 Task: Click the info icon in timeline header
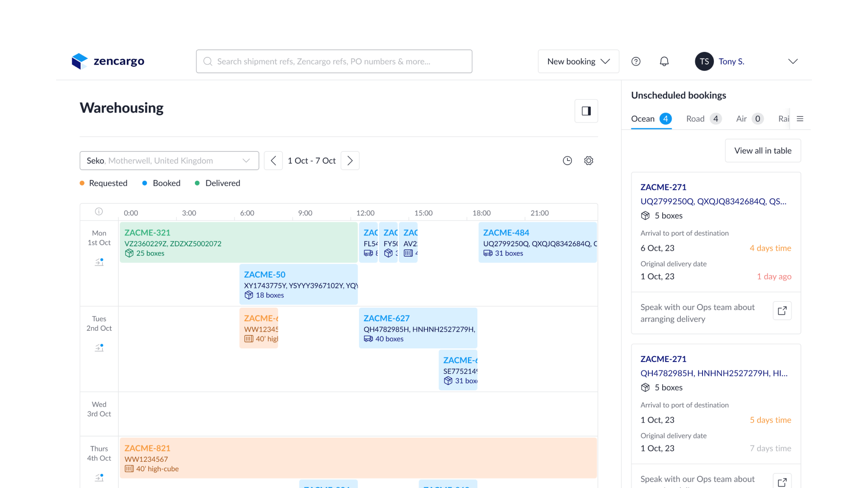pos(99,211)
